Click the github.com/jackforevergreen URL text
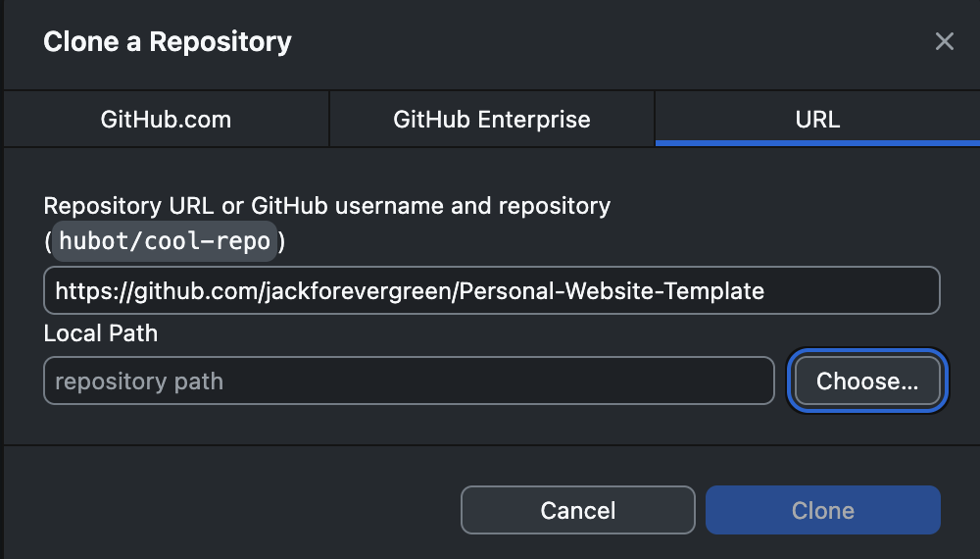The height and width of the screenshot is (559, 980). (294, 290)
